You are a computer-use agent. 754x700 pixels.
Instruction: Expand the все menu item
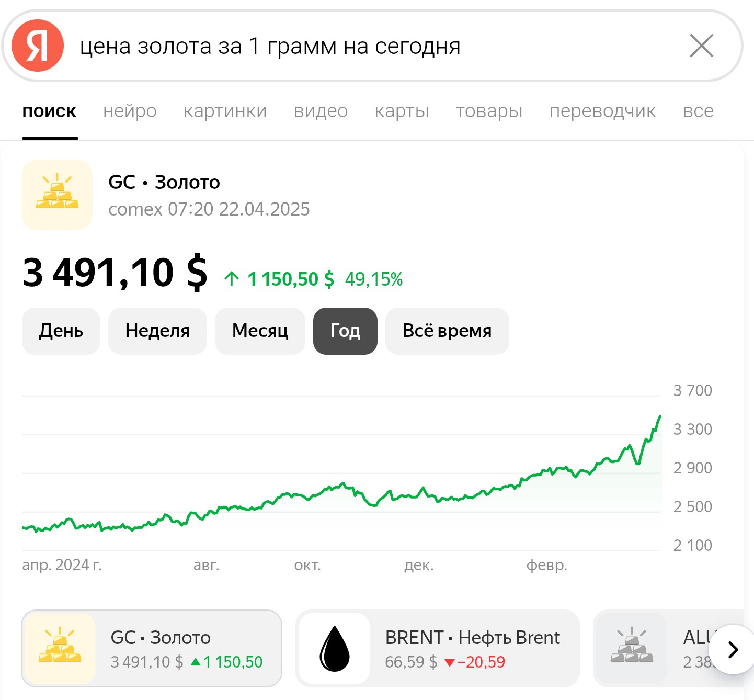point(698,111)
